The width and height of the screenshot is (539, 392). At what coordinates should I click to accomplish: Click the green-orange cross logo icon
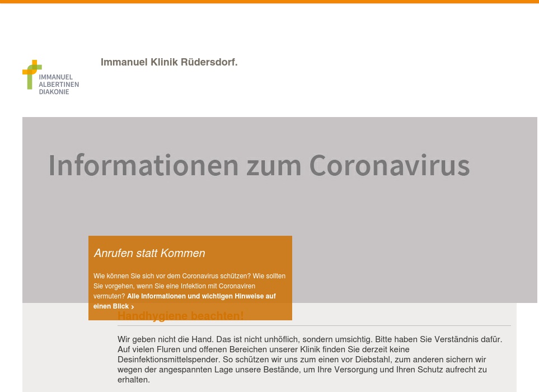click(31, 74)
